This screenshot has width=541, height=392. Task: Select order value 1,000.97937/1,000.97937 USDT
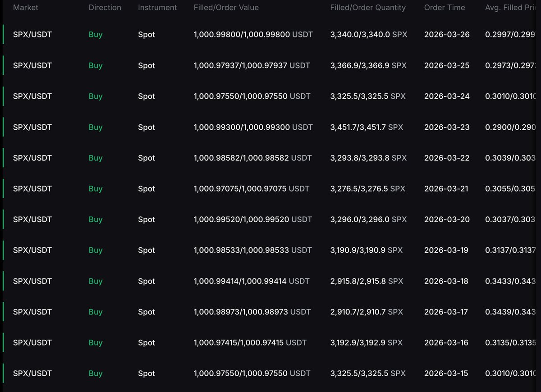click(x=252, y=65)
